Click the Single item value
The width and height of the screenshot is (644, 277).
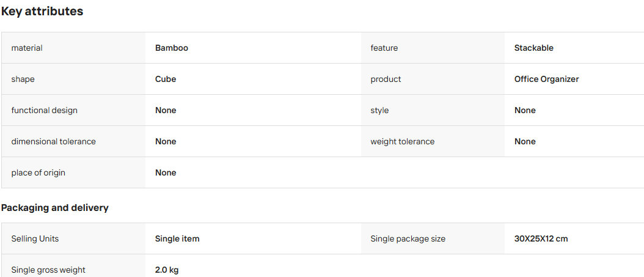177,238
